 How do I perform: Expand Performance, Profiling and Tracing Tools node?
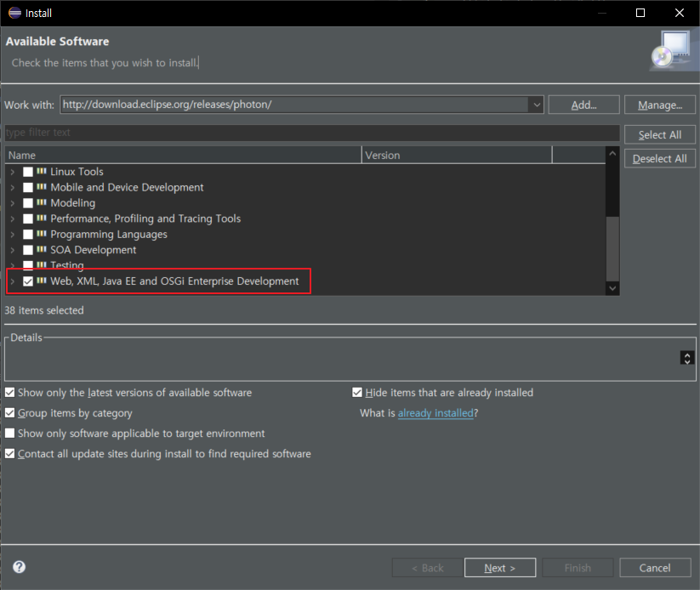pyautogui.click(x=13, y=218)
